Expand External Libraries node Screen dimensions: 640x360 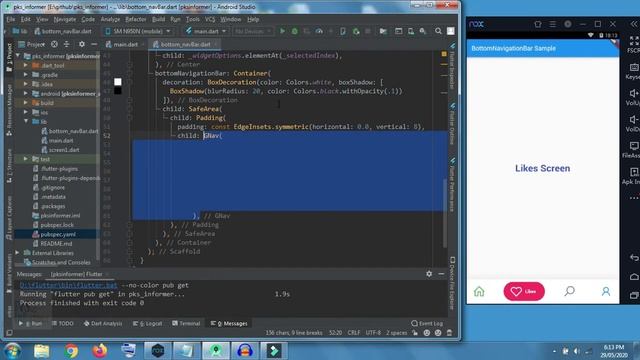pos(18,253)
